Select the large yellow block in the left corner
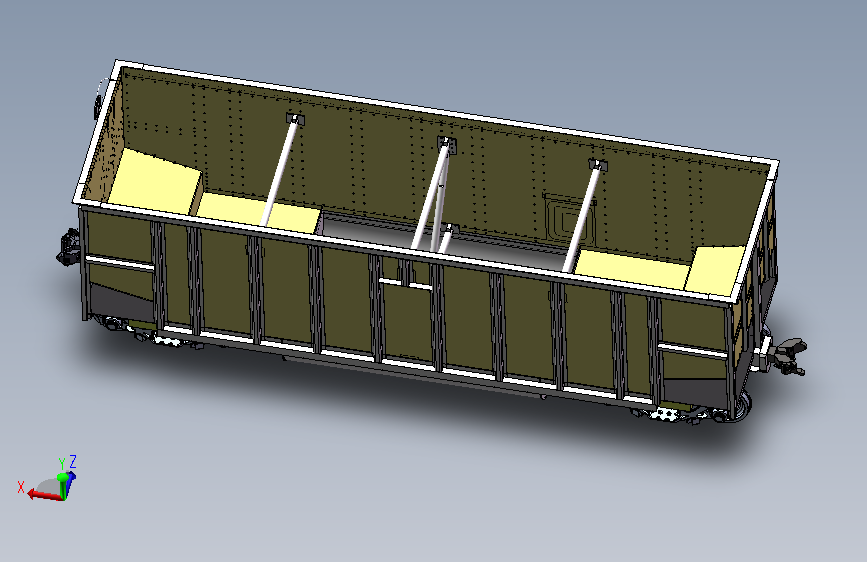 point(155,181)
